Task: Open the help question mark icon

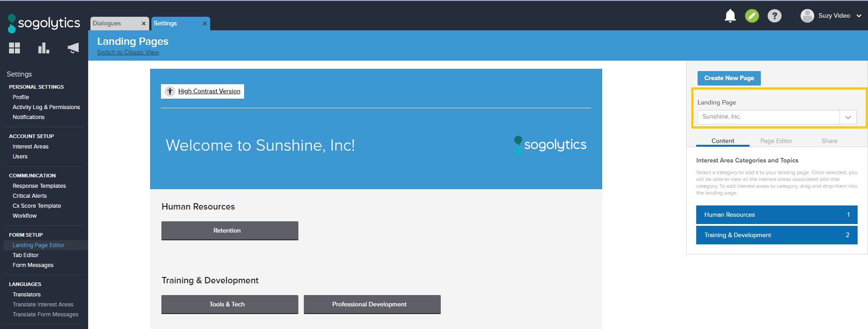Action: pyautogui.click(x=774, y=16)
